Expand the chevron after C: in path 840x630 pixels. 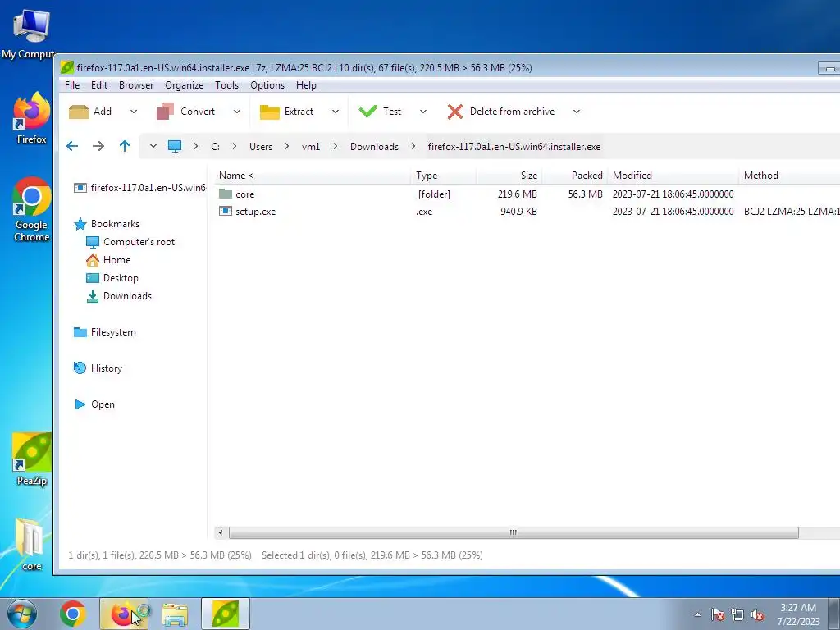[x=234, y=146]
